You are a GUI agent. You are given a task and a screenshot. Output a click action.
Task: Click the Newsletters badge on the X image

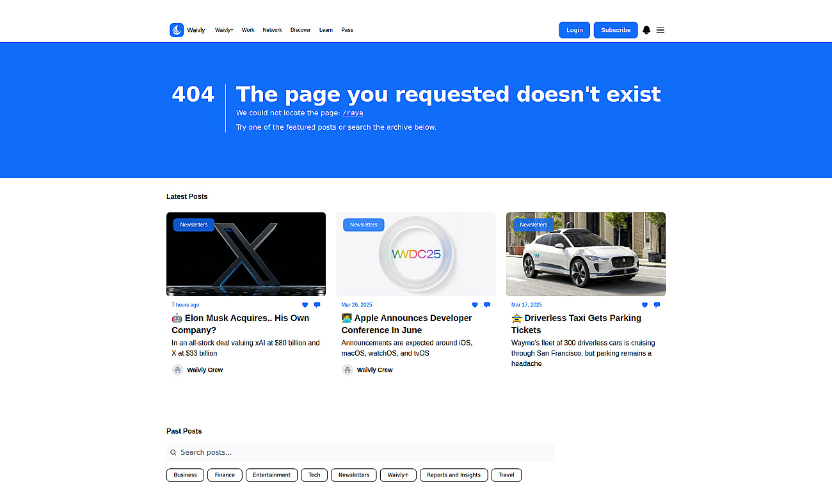[194, 224]
